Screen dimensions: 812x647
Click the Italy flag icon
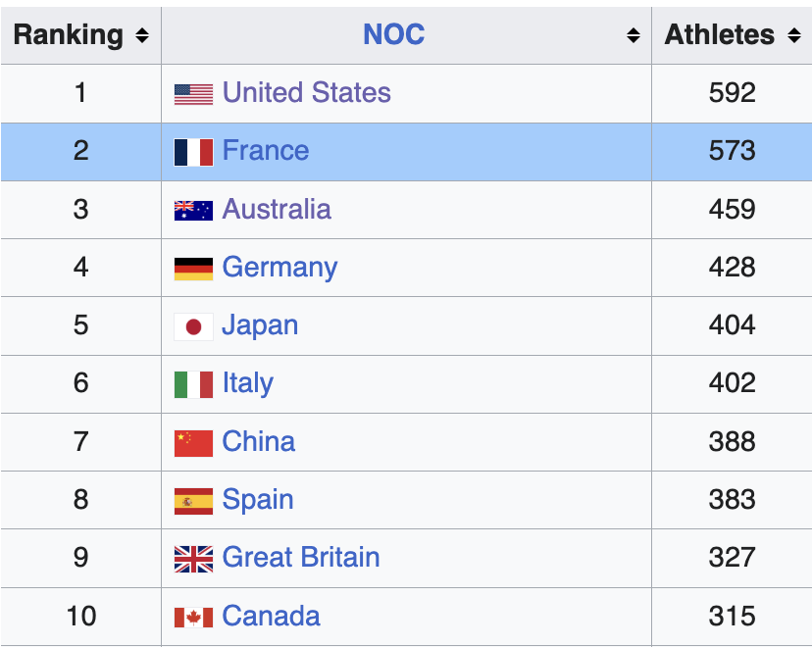coord(193,384)
